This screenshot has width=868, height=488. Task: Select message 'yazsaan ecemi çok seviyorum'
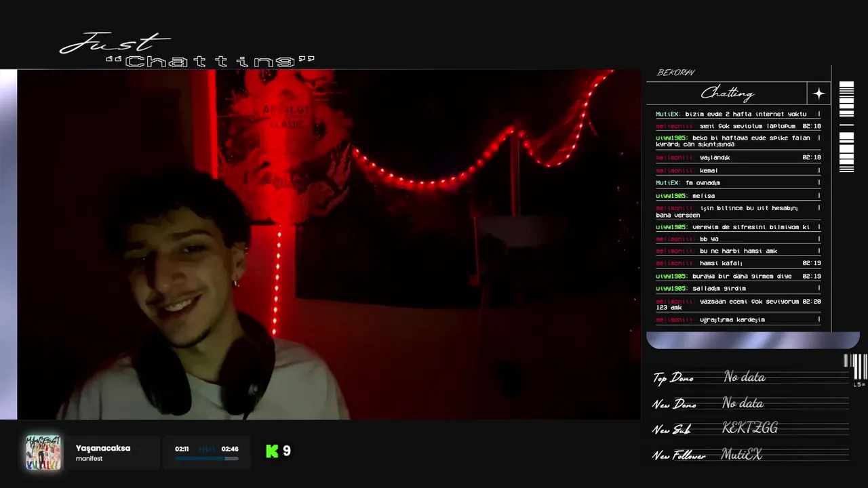(749, 301)
